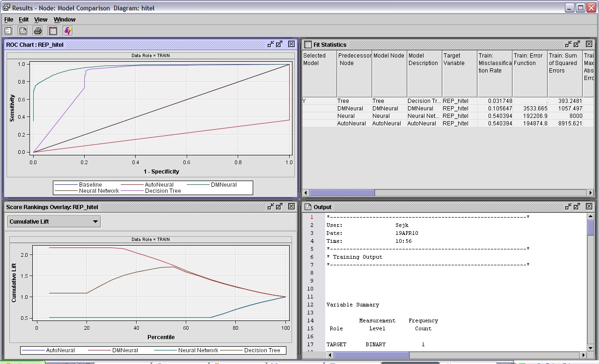Click the Output panel title icon
599x364 pixels.
308,207
